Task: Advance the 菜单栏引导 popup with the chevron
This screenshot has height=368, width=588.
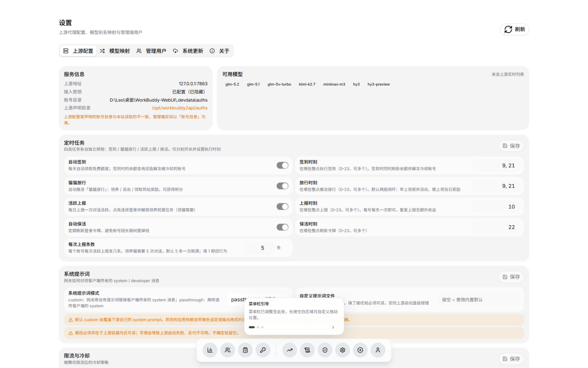Action: (333, 327)
